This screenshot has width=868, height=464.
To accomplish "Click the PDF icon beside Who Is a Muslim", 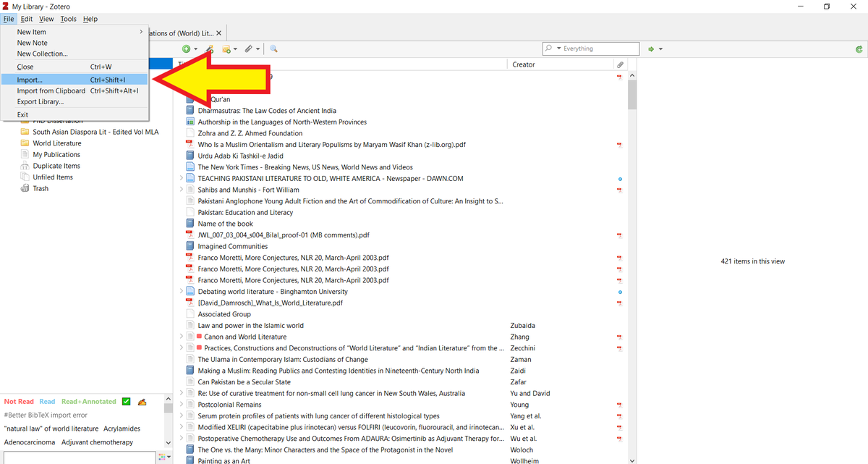I will (191, 144).
